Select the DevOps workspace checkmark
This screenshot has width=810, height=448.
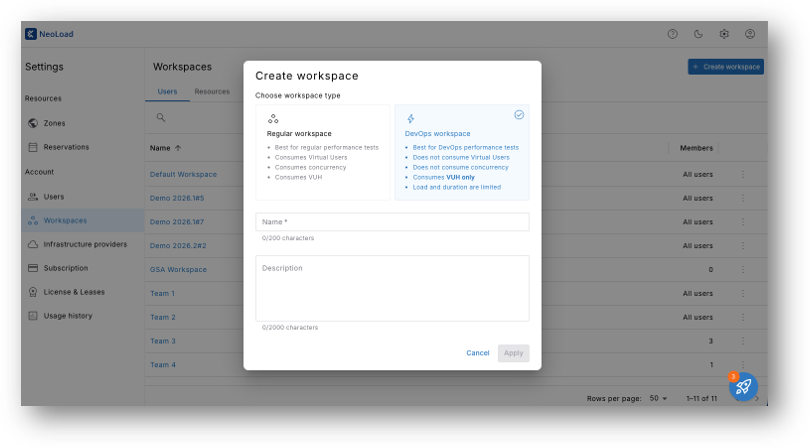pos(519,115)
